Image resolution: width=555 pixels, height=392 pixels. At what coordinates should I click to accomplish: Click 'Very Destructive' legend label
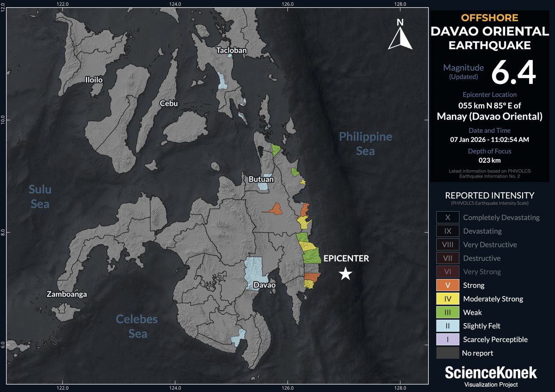click(x=490, y=245)
